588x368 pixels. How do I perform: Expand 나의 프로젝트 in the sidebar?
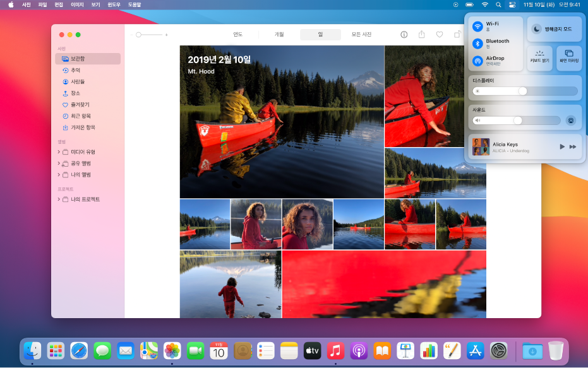click(x=59, y=199)
